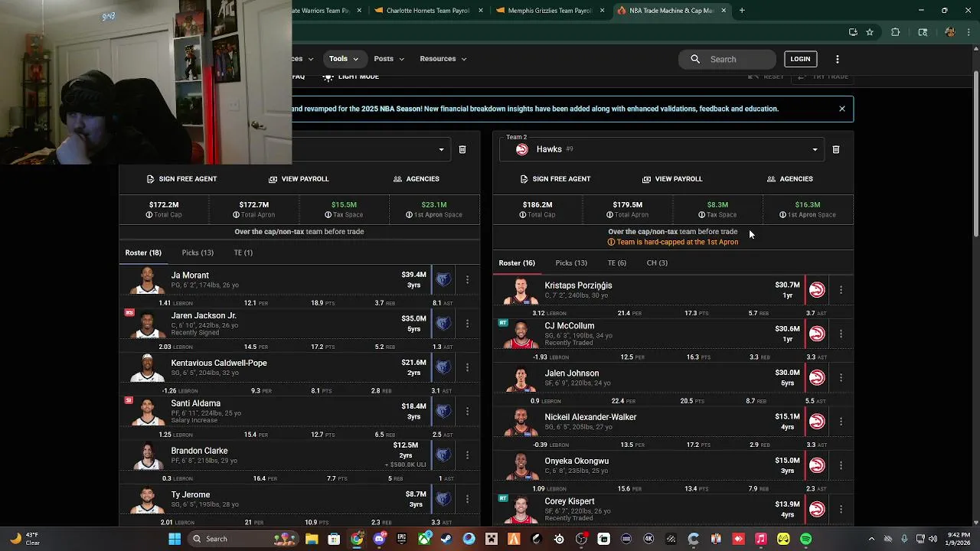This screenshot has width=980, height=551.
Task: Open the three-dot menu for Jalen Johnson
Action: [841, 377]
